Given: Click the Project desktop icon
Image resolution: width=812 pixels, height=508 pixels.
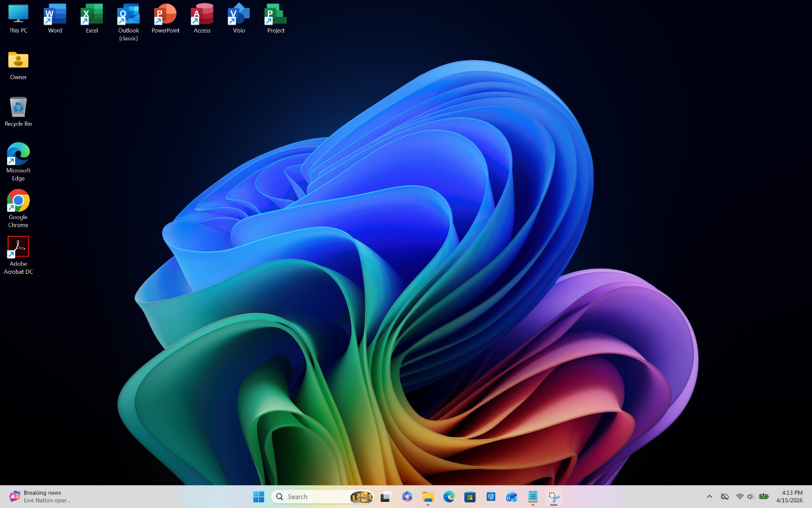Looking at the screenshot, I should pos(276,19).
